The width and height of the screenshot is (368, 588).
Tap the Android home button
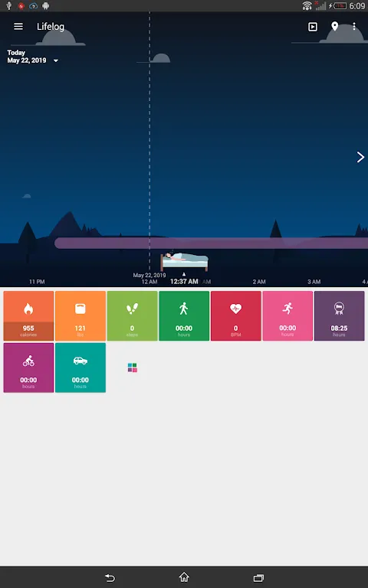pos(184,577)
